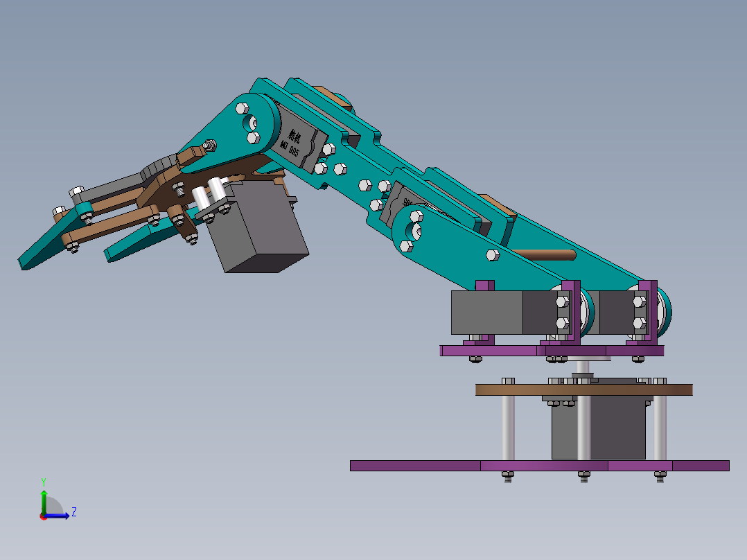The image size is (747, 560).
Task: Click the blue Z axis arrow of the triad
Action: tap(58, 516)
